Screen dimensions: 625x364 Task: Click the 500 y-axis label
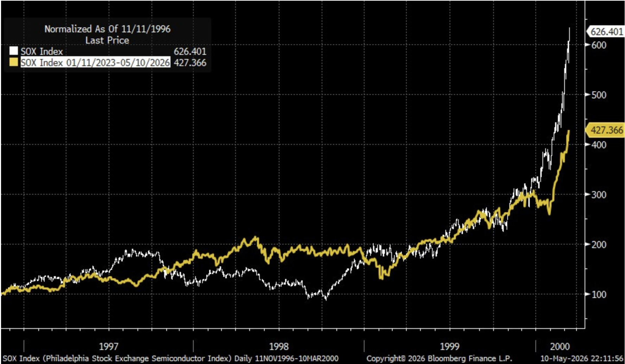click(x=599, y=95)
